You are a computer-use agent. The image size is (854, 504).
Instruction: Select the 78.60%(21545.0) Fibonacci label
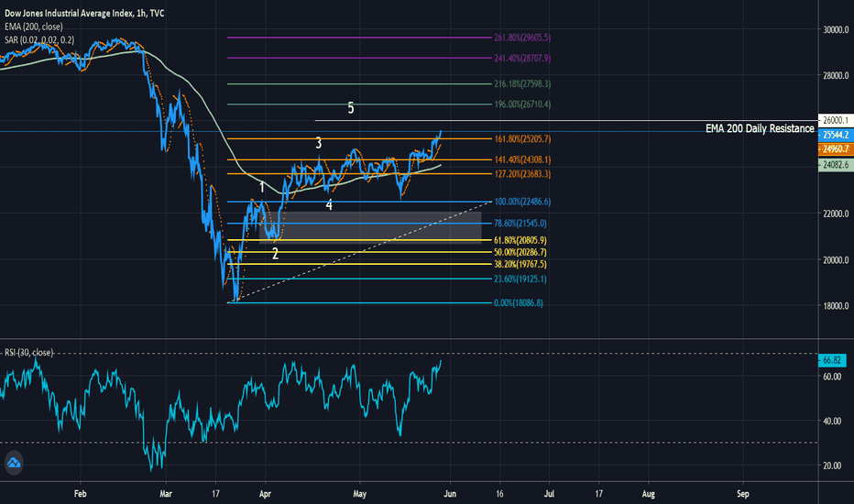(x=520, y=224)
